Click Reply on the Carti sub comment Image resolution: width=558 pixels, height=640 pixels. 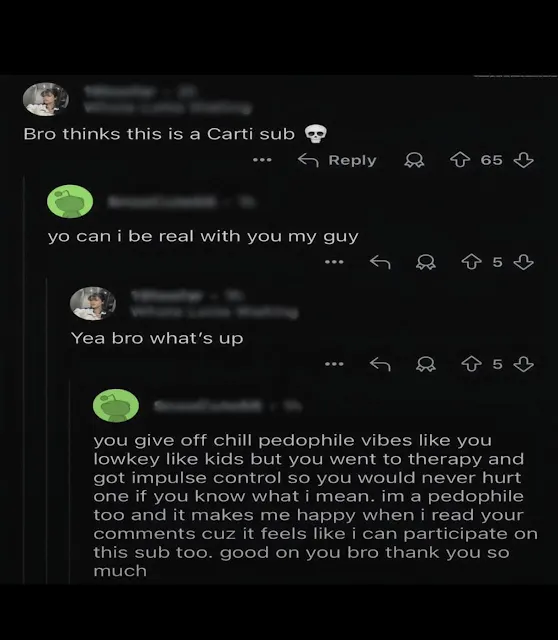pyautogui.click(x=337, y=160)
